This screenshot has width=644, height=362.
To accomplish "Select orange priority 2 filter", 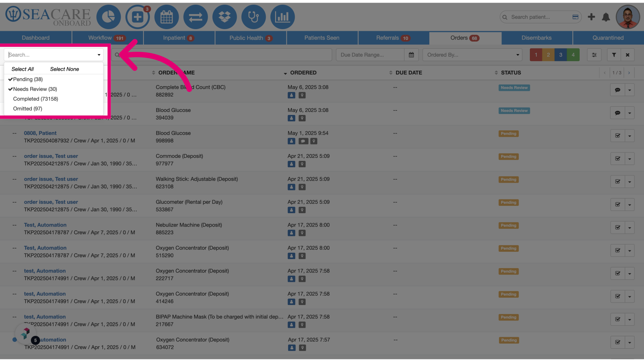I will 548,55.
